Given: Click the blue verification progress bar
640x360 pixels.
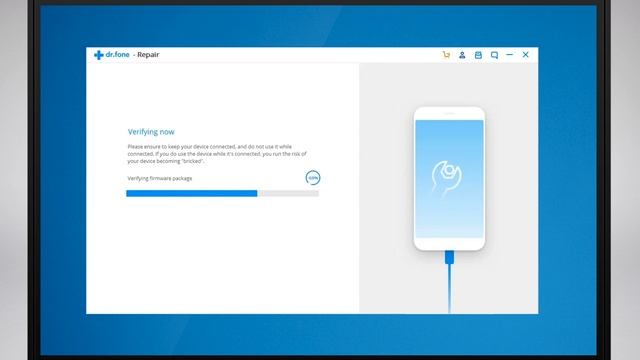Looking at the screenshot, I should coord(222,193).
